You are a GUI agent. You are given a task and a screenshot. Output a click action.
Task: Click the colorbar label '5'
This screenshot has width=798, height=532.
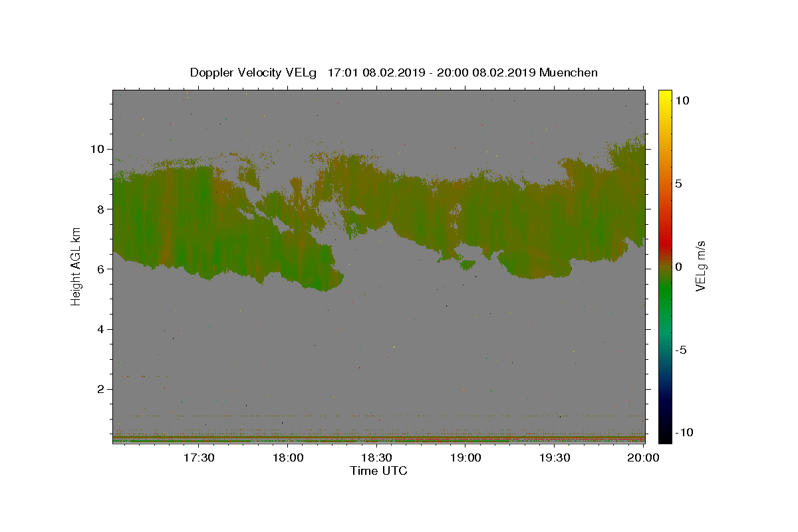pyautogui.click(x=678, y=184)
